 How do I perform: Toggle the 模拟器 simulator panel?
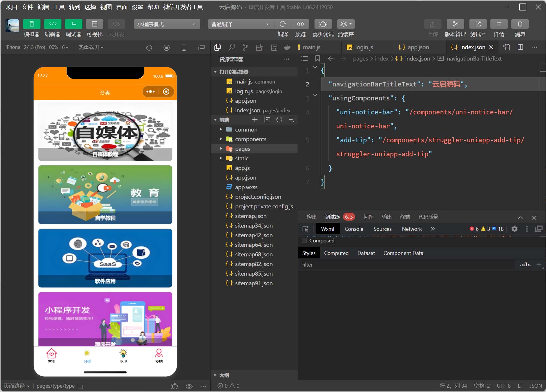31,24
